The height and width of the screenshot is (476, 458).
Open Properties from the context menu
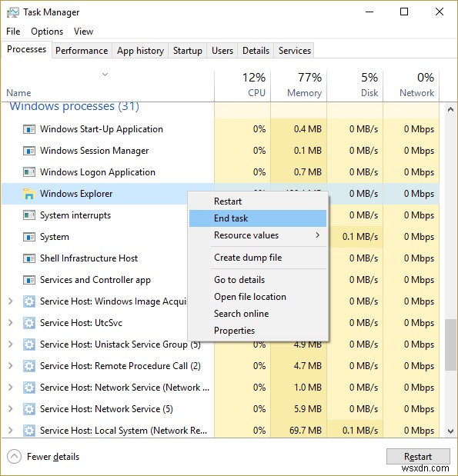click(258, 331)
